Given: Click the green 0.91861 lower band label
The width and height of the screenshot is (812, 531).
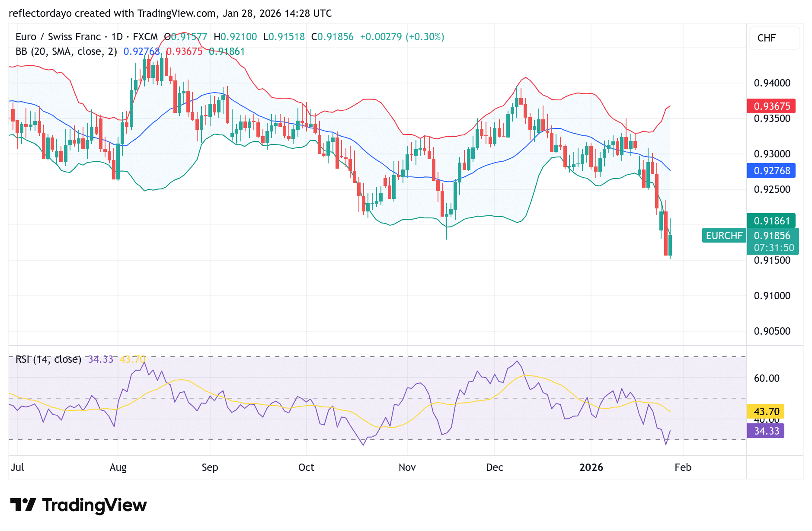Looking at the screenshot, I should coord(771,221).
